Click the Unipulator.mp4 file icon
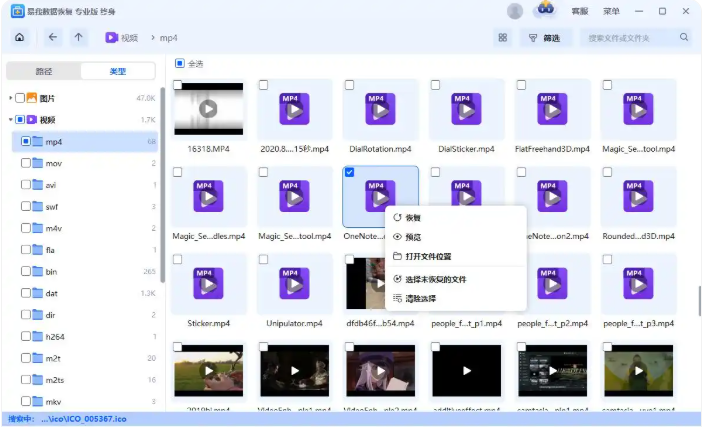Screen dimensions: 703x427 point(294,283)
